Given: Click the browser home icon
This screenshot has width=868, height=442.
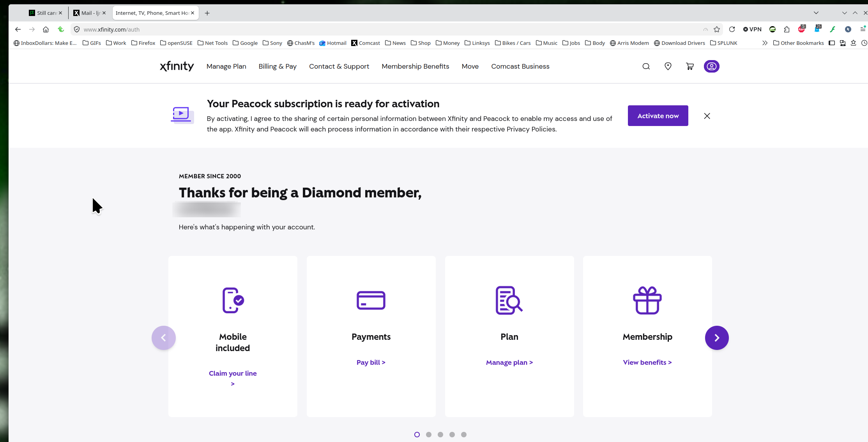Looking at the screenshot, I should 46,29.
